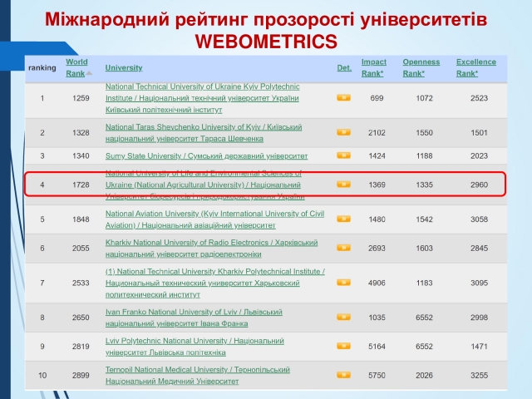The height and width of the screenshot is (399, 532).
Task: Open details icon for National Aviation University row
Action: pyautogui.click(x=343, y=219)
